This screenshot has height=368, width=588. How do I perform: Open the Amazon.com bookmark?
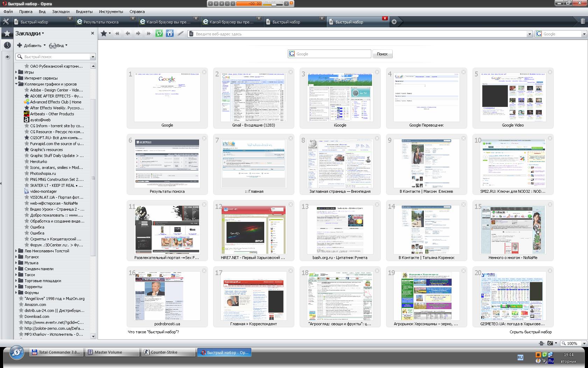35,305
